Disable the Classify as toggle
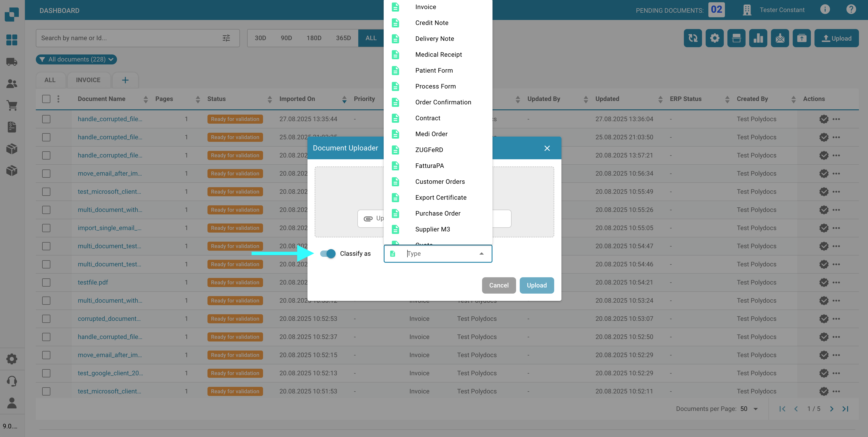868x437 pixels. pos(327,254)
